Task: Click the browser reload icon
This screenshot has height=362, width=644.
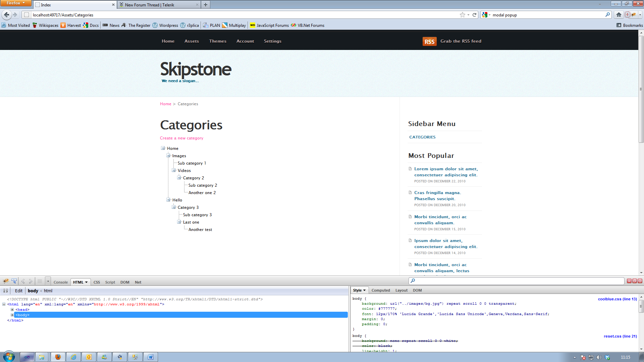Action: (x=474, y=15)
